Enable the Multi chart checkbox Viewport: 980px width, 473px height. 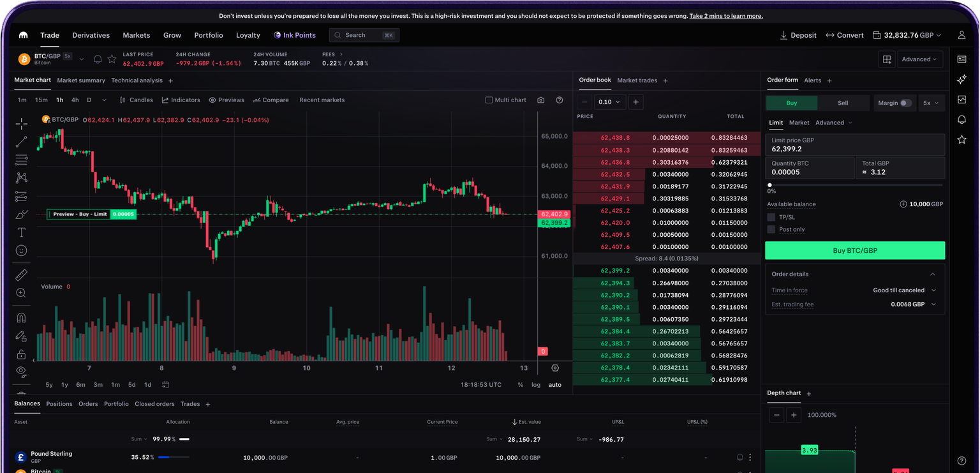[x=489, y=100]
